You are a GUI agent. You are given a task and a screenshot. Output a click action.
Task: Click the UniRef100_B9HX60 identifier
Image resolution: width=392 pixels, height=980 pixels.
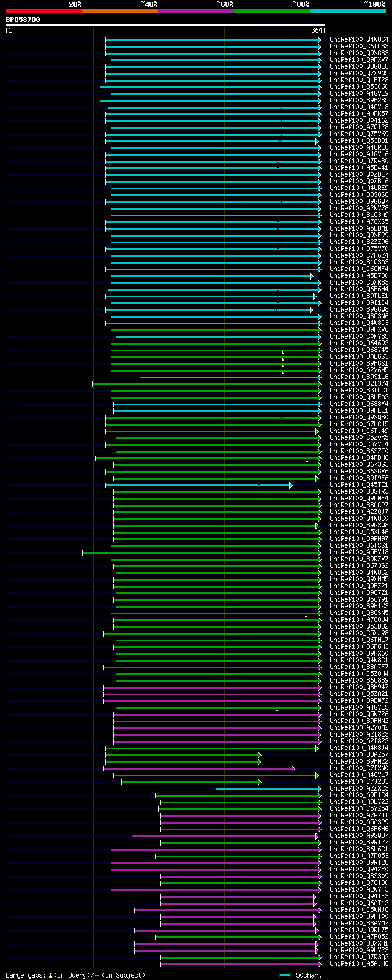click(359, 653)
